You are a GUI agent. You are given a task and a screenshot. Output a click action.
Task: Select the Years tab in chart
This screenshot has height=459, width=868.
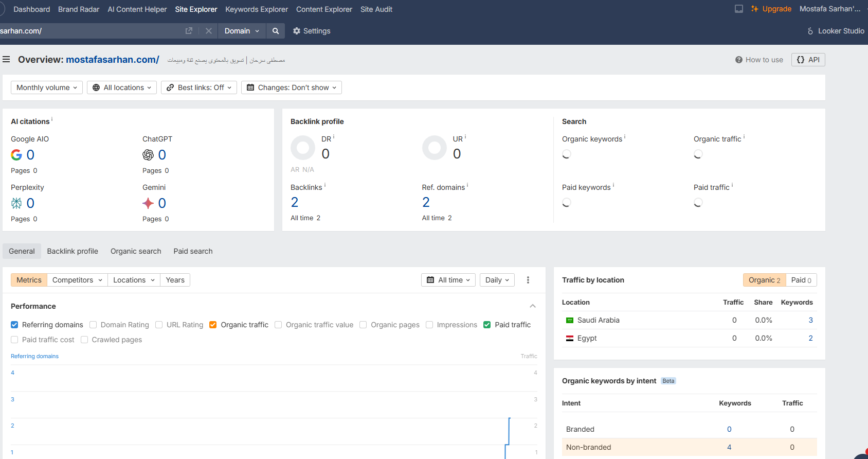(175, 280)
